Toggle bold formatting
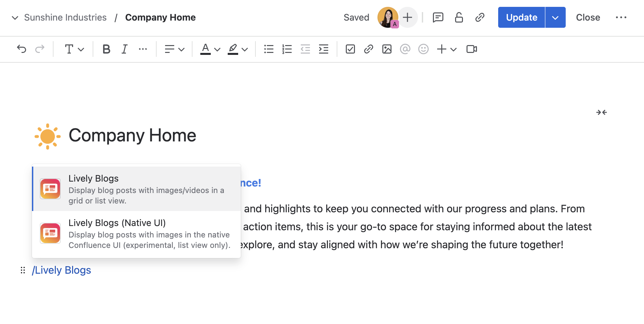Image resolution: width=644 pixels, height=324 pixels. [x=106, y=49]
